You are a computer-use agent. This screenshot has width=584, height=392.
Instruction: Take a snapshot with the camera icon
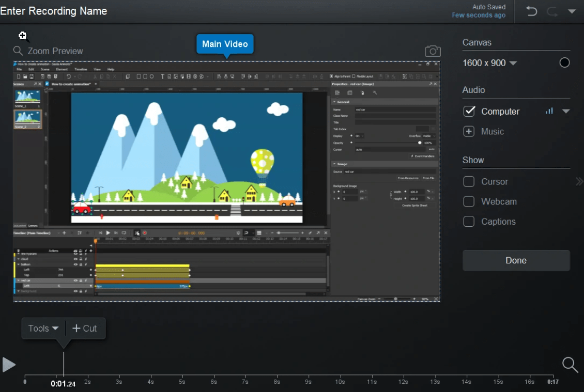click(x=433, y=51)
